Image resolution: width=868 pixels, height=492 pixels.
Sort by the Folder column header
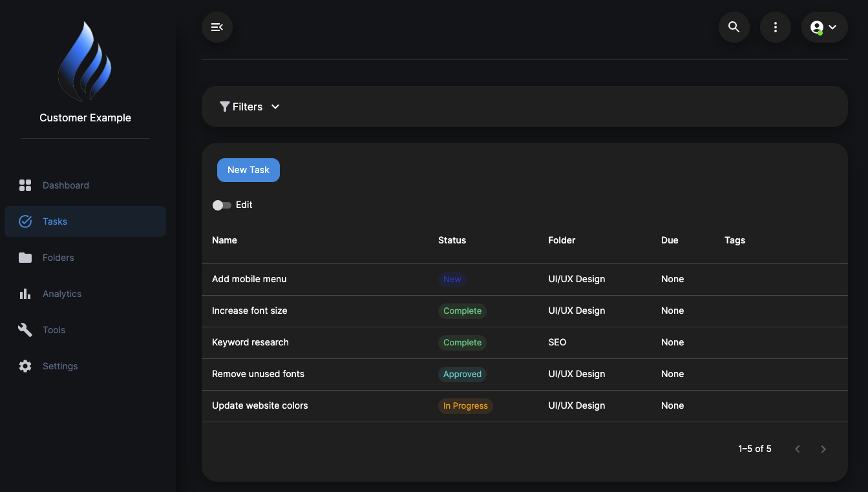point(562,240)
